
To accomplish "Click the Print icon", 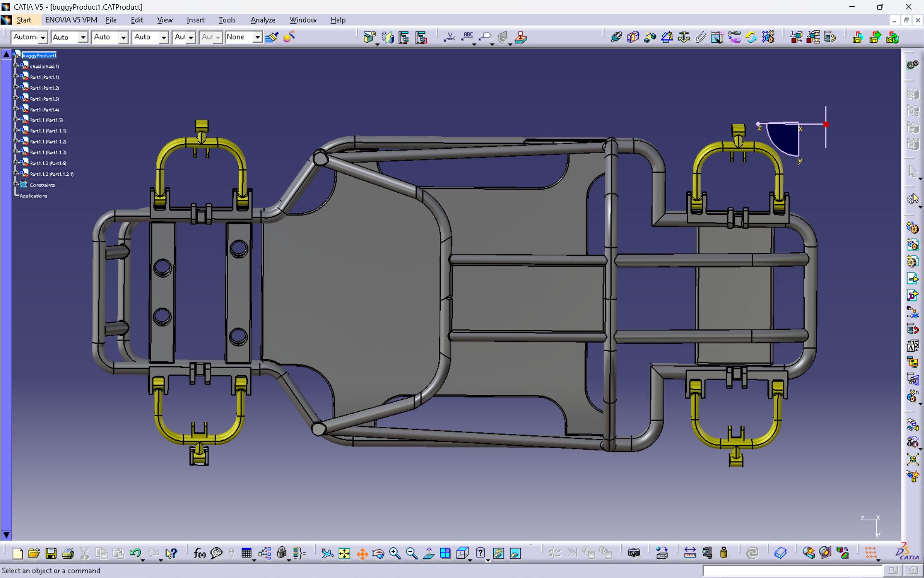I will (x=68, y=553).
